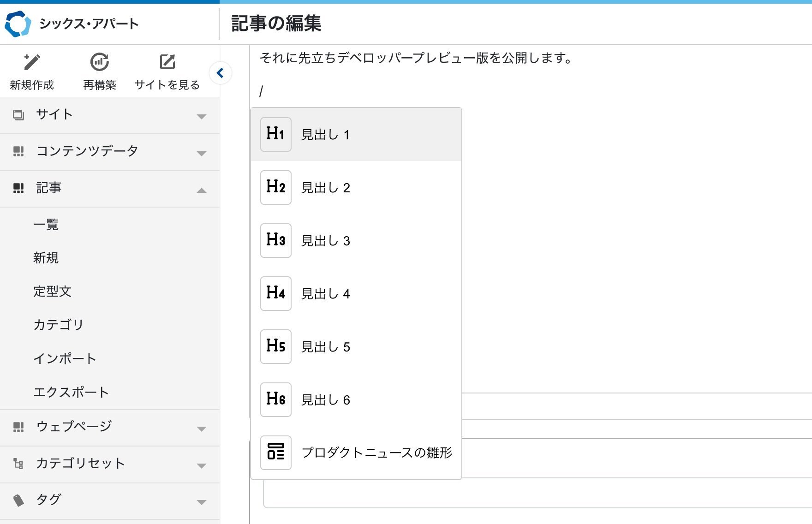Click the 再構築 rebuild icon
The width and height of the screenshot is (812, 524).
click(99, 62)
